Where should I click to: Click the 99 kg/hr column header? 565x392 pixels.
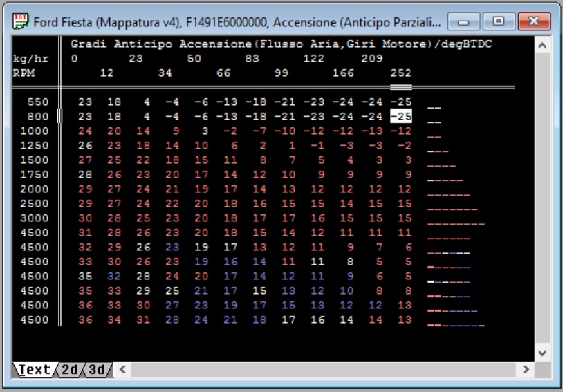281,73
